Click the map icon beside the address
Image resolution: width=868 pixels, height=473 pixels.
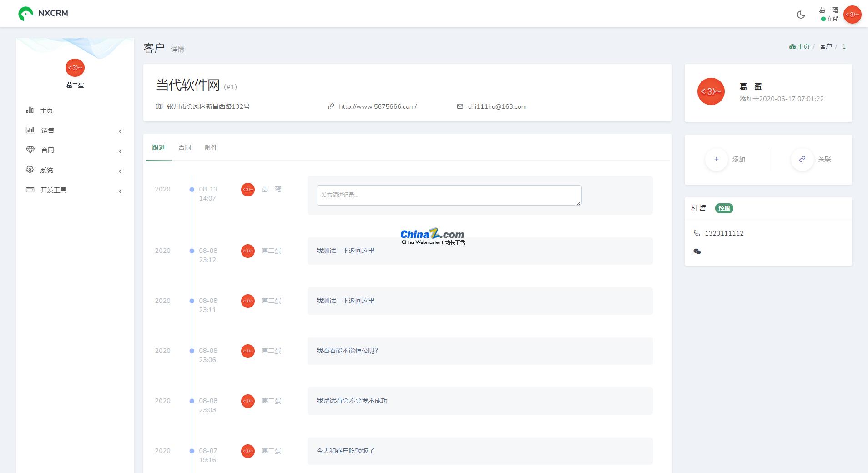coord(159,106)
